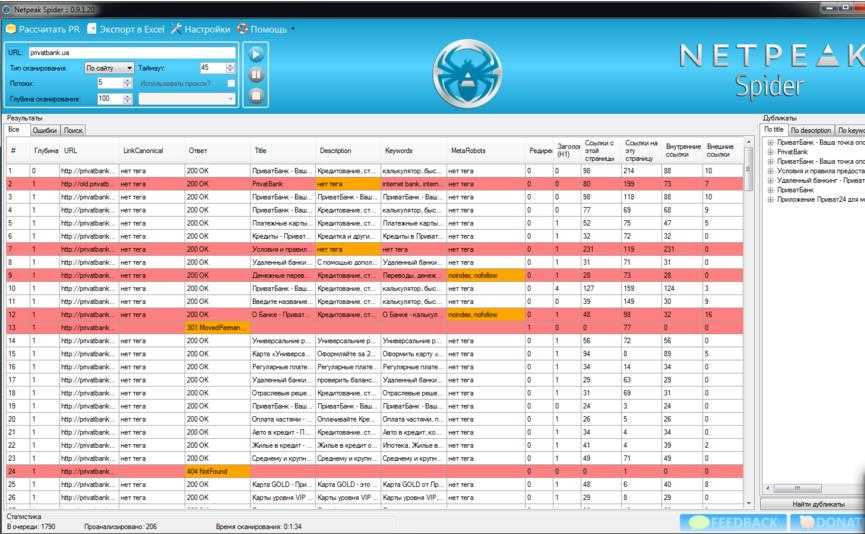Viewport: 865px width, 534px height.
Task: Switch to the По description duplicates tab
Action: pos(809,130)
